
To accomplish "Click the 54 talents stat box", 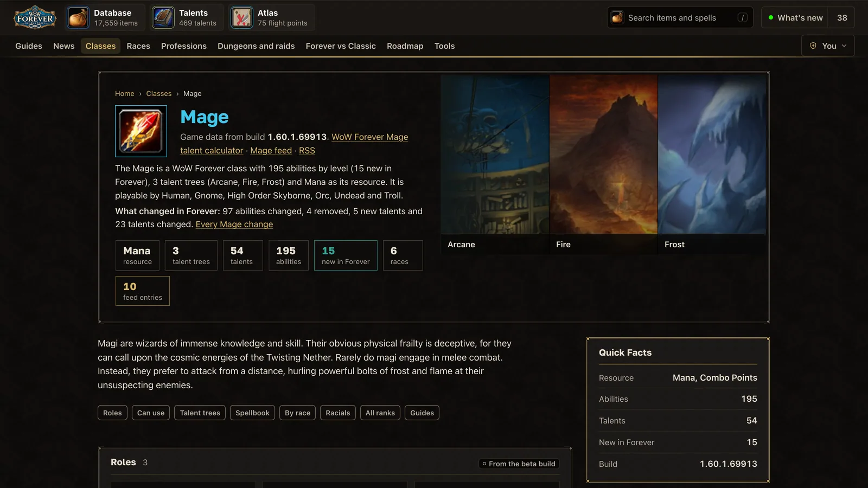I will point(242,255).
